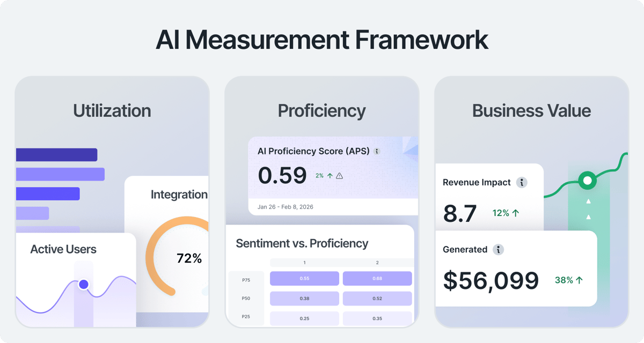Toggle the P25 row in Sentiment vs. Proficiency
Screen dimensions: 644x343
[245, 317]
